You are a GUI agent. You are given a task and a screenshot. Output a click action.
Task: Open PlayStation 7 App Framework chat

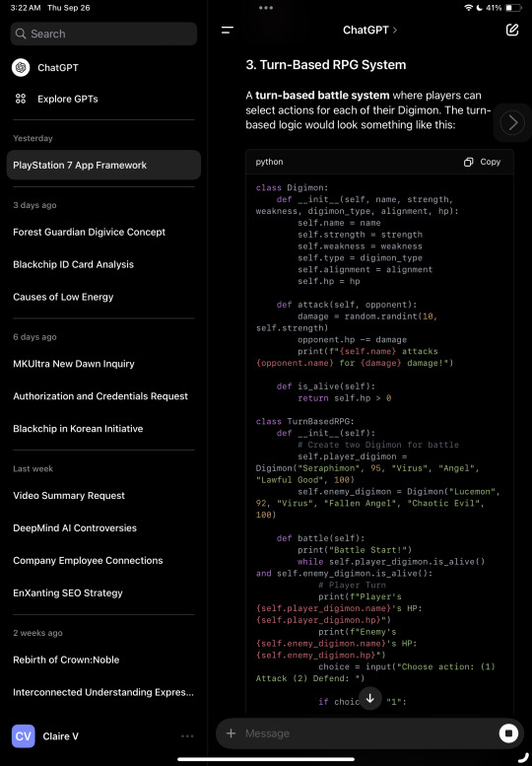tap(103, 165)
